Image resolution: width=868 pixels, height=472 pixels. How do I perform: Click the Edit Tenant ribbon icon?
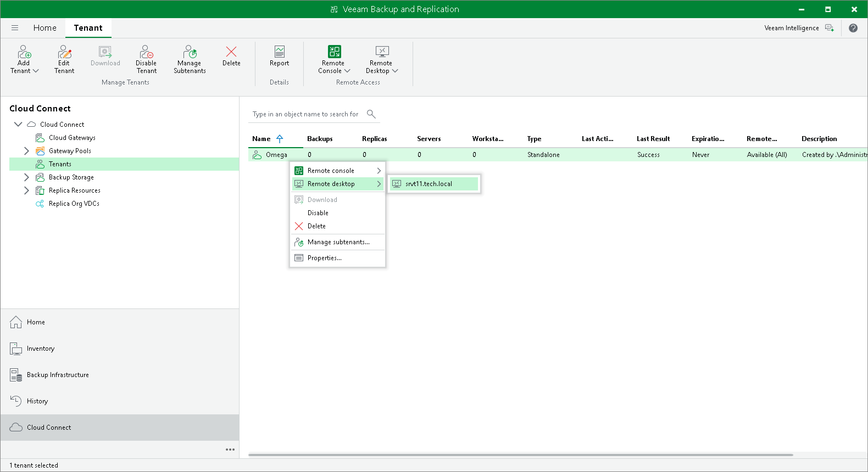64,52
